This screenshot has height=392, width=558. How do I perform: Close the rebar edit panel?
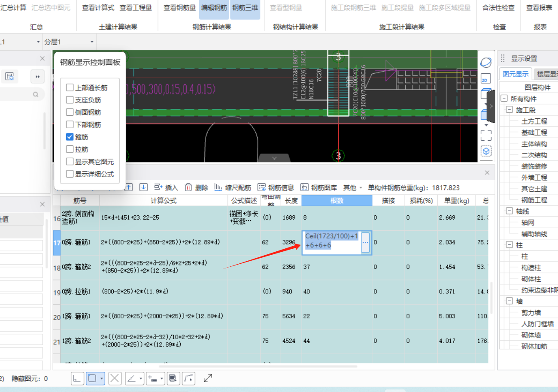pos(487,172)
